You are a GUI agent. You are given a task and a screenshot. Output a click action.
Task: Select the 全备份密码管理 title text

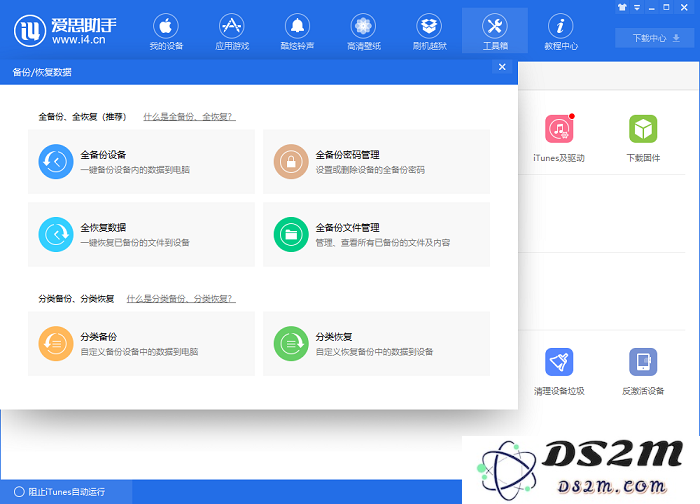point(347,155)
